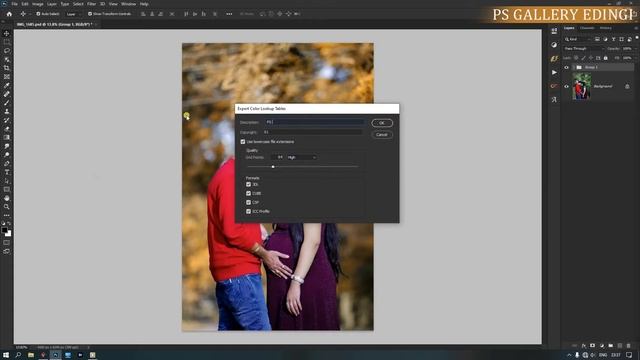Open the three-dots more options in options bar
The image size is (640, 360).
tap(229, 14)
